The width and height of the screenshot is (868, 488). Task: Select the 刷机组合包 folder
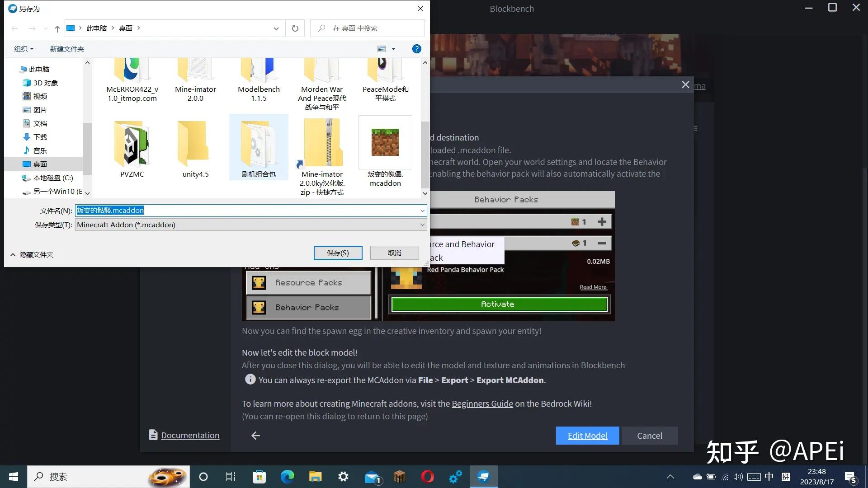click(259, 147)
